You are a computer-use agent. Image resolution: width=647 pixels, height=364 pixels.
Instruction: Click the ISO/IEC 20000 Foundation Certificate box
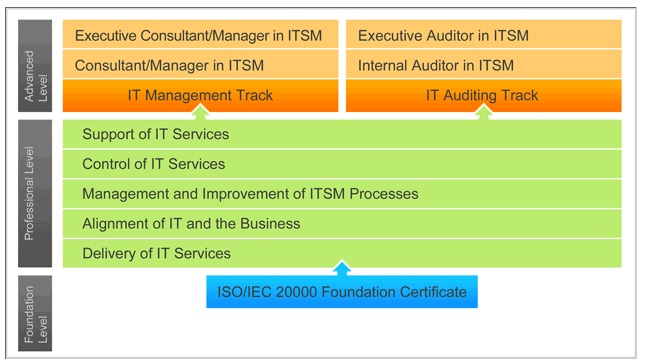[x=342, y=292]
